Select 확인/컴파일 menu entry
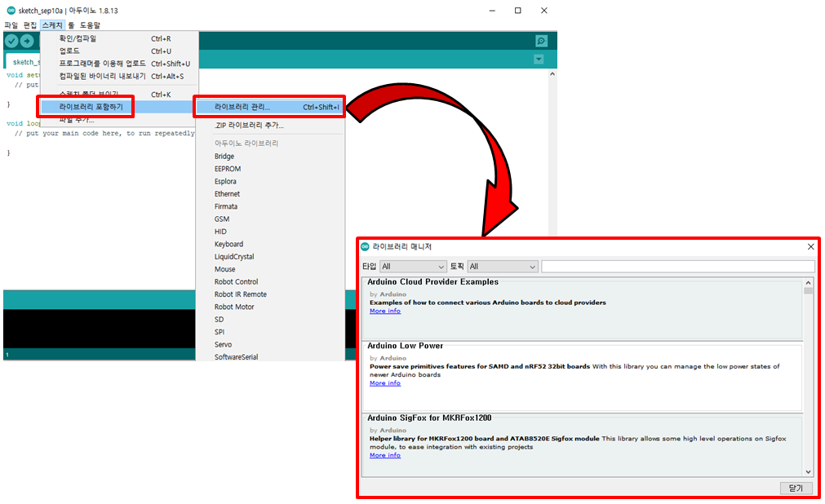The width and height of the screenshot is (825, 504). click(119, 38)
